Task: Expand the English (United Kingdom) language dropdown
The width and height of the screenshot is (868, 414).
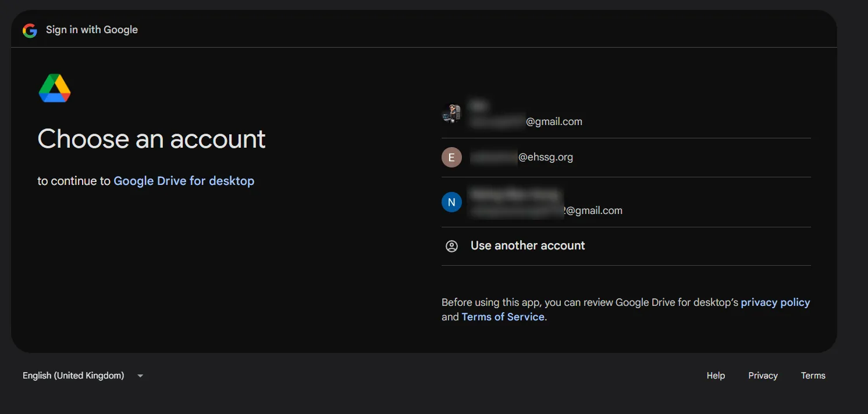Action: (83, 376)
